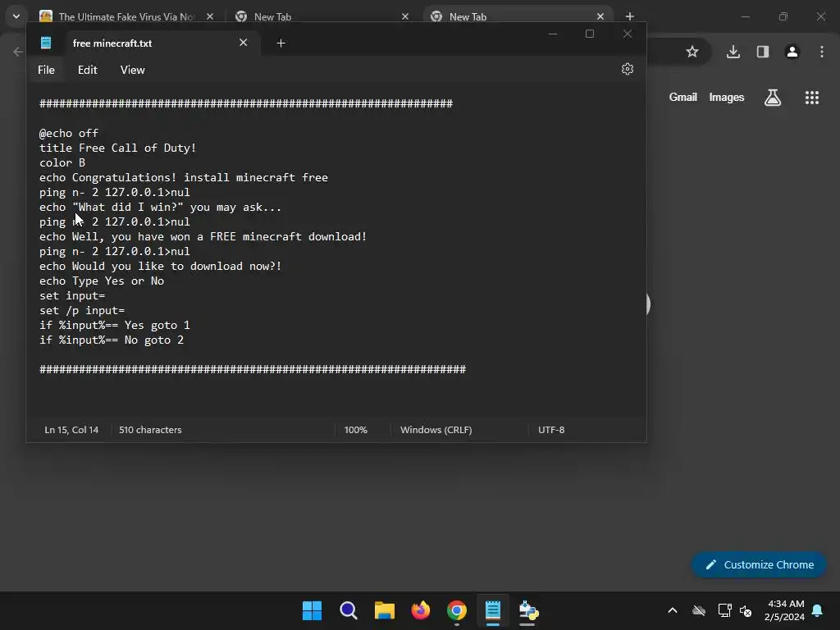Go back with Chrome back arrow

point(18,52)
